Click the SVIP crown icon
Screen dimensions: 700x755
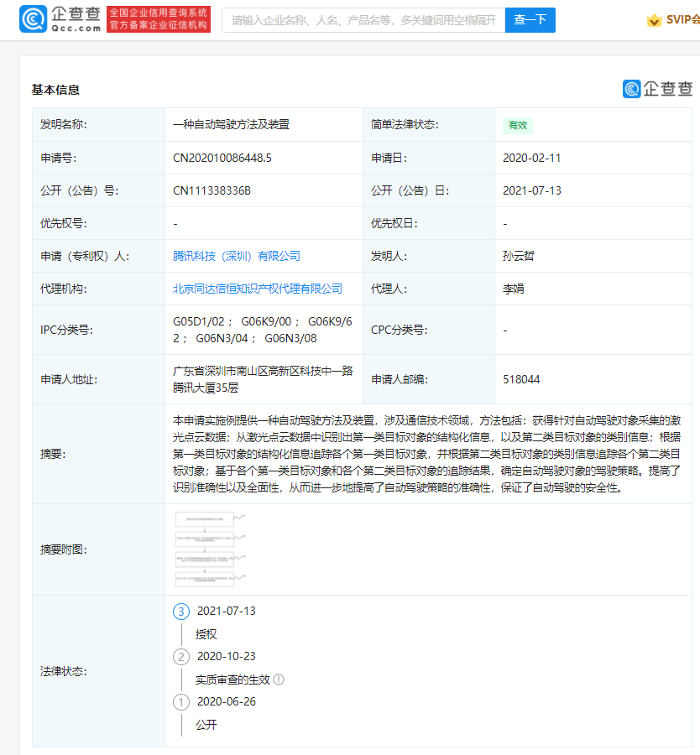[x=655, y=20]
